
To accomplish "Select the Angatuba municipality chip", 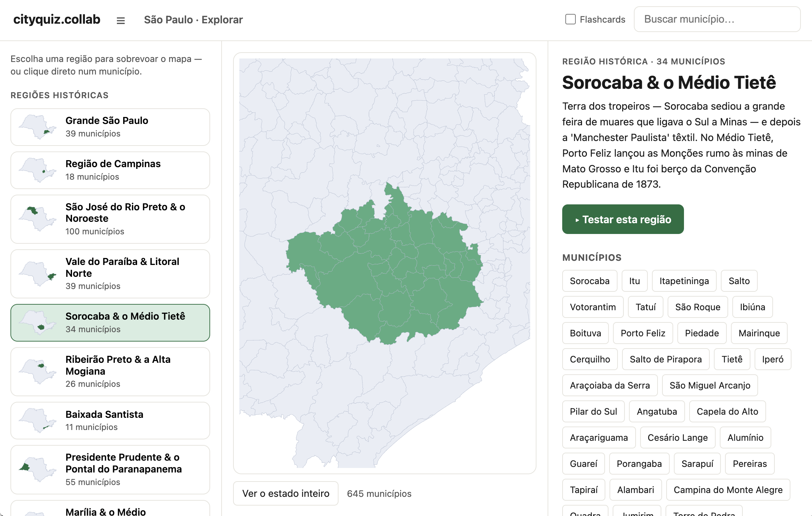I will [x=657, y=412].
